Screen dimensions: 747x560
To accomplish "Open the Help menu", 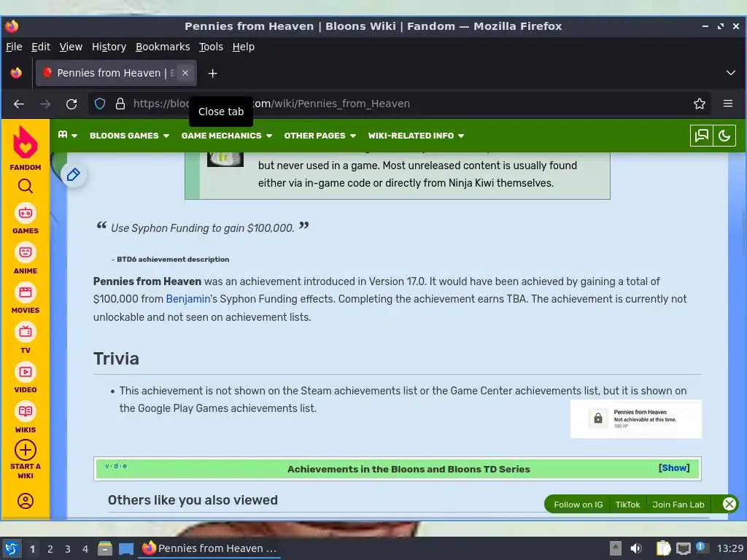I will coord(244,47).
